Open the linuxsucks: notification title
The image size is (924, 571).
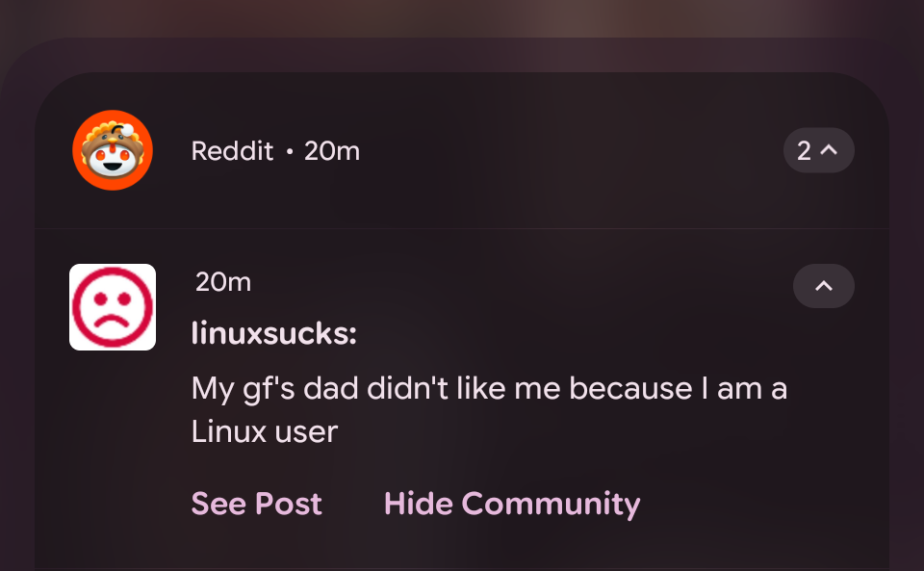click(274, 333)
